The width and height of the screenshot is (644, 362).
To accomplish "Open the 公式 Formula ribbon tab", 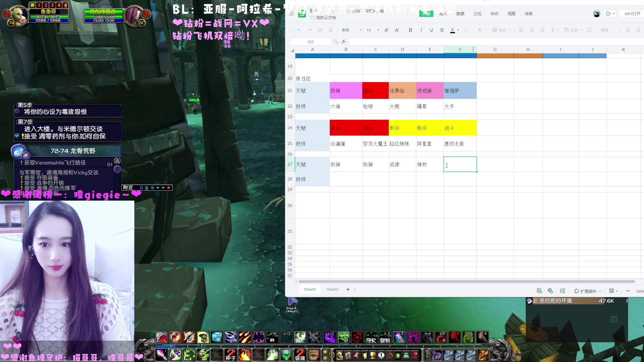I will click(477, 14).
